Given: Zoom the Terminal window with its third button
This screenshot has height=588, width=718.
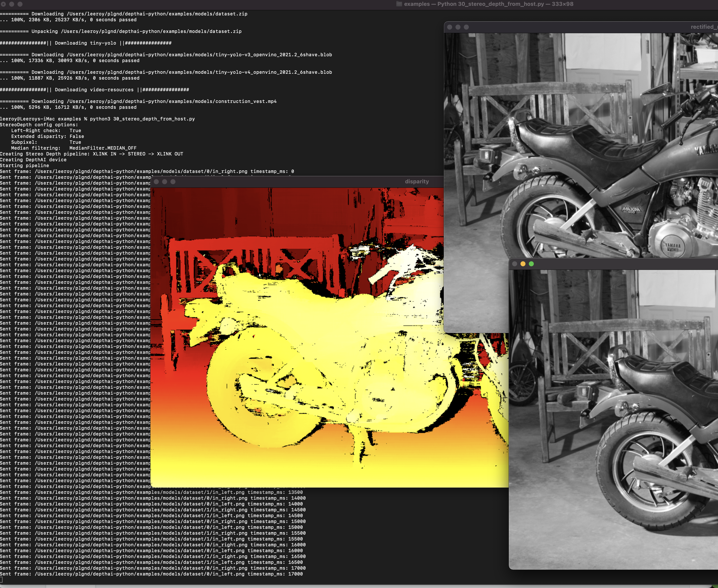Looking at the screenshot, I should click(x=20, y=4).
